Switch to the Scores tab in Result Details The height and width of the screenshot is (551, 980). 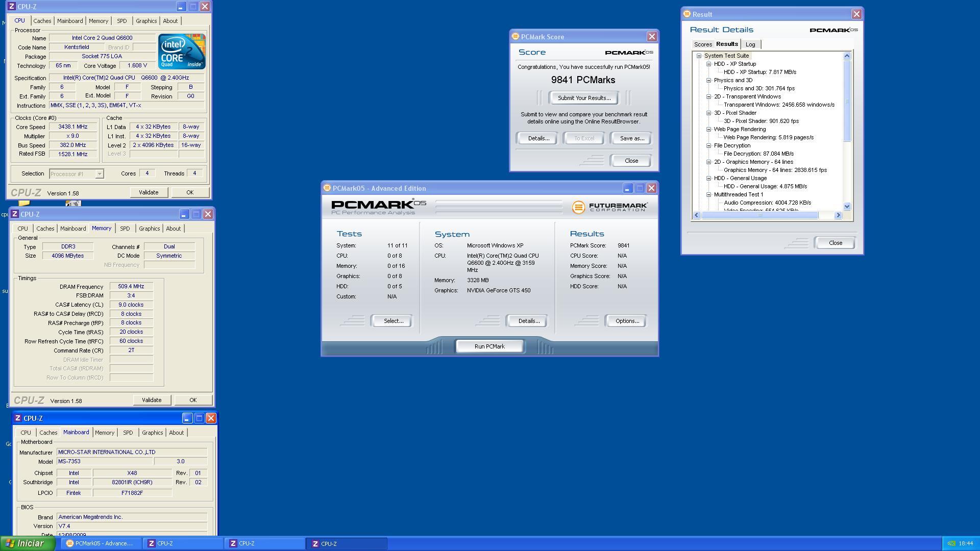[703, 44]
